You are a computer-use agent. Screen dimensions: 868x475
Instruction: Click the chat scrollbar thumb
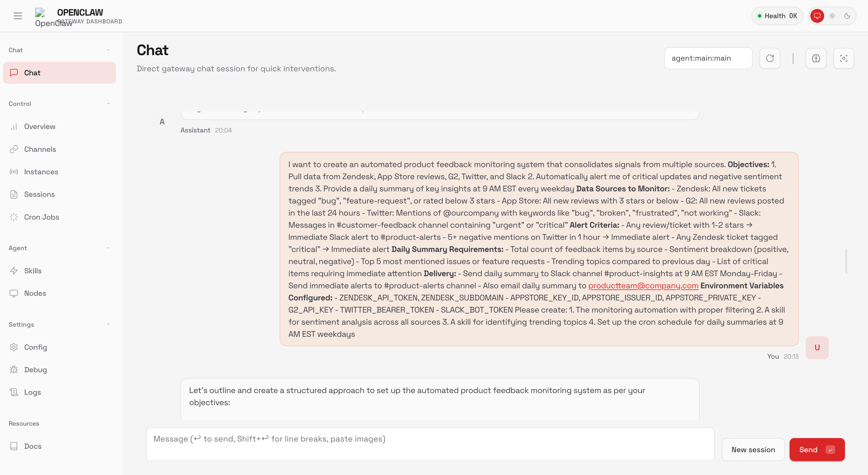pos(846,261)
